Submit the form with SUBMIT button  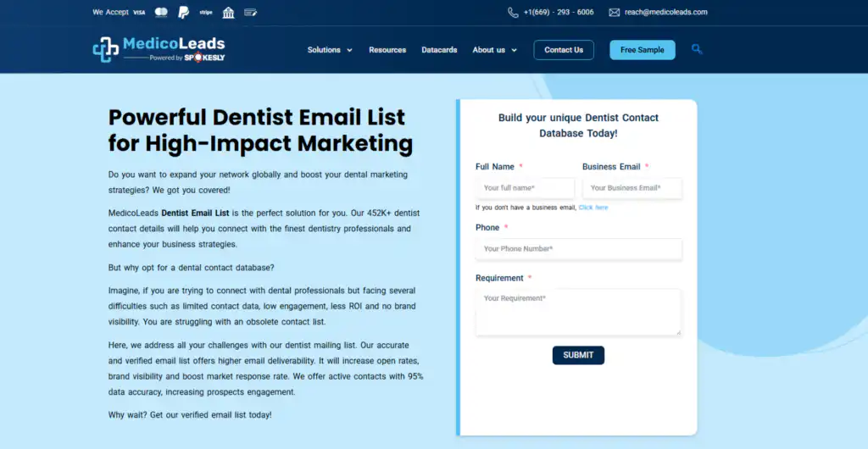coord(578,356)
